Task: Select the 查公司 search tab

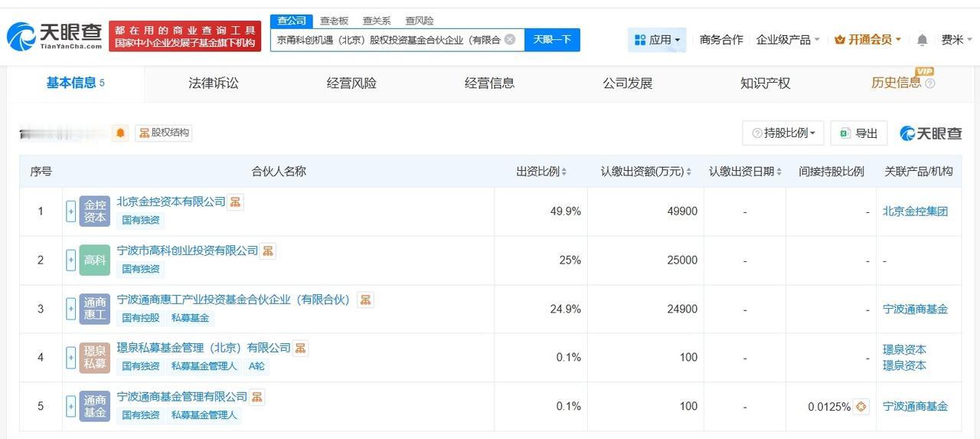Action: click(x=292, y=21)
